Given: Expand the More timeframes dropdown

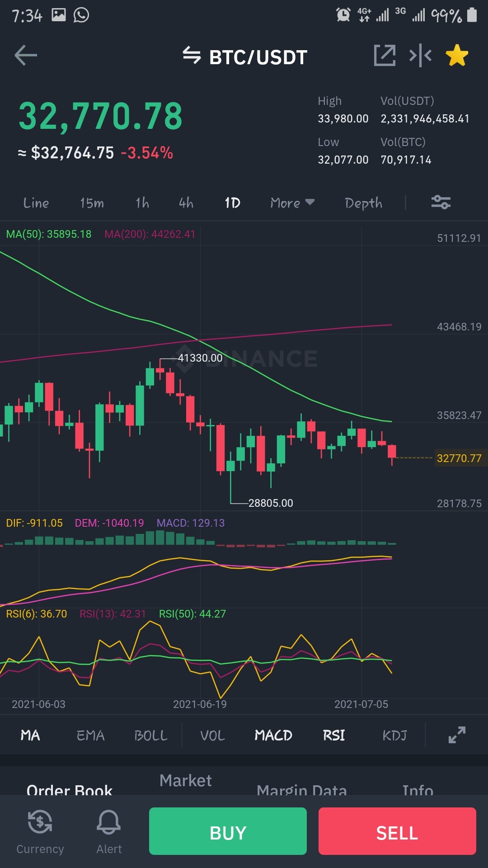Looking at the screenshot, I should click(292, 203).
